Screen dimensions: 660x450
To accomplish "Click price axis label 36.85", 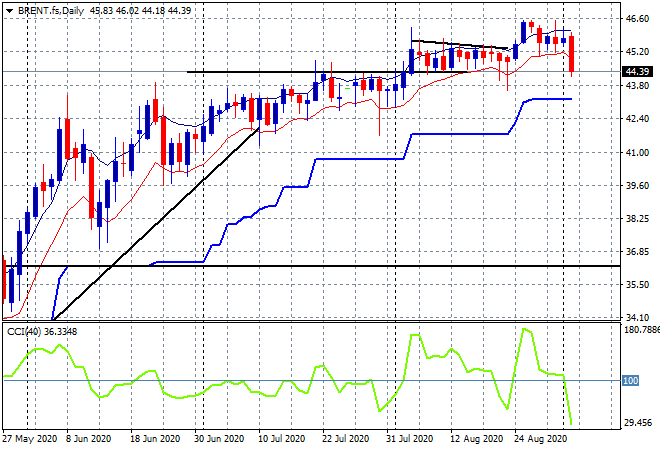I will click(x=637, y=252).
